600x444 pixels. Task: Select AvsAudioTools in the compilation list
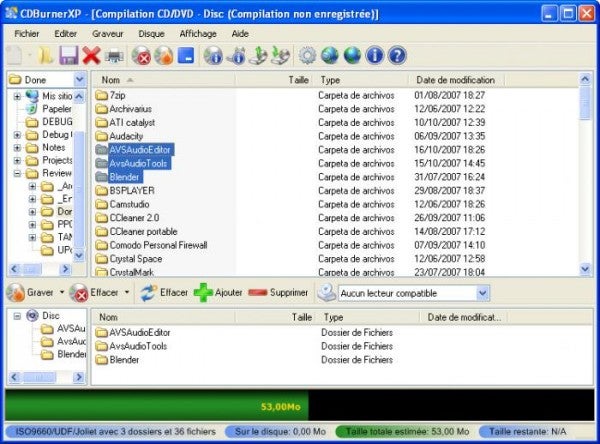tap(131, 346)
